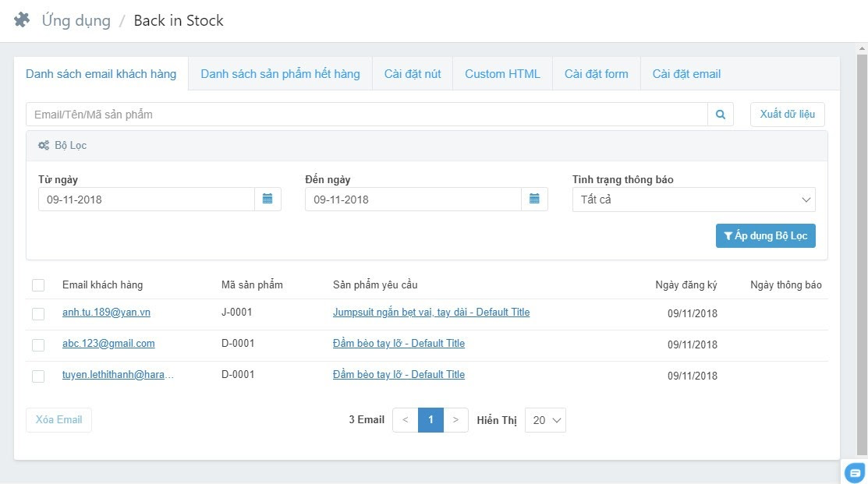Open the Cài đặt email tab
Screen dimensions: 868x484
click(686, 74)
